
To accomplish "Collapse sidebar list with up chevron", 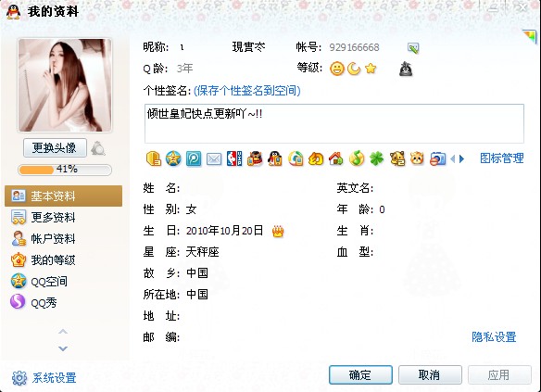I will (63, 332).
